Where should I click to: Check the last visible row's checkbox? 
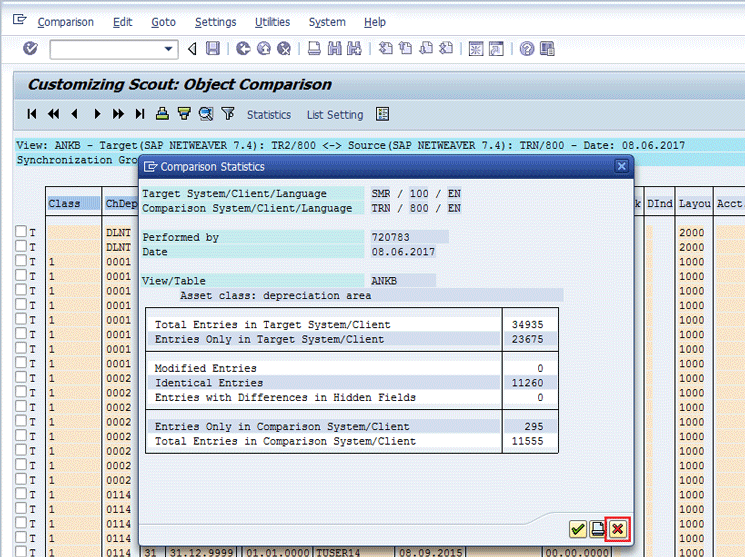click(21, 552)
